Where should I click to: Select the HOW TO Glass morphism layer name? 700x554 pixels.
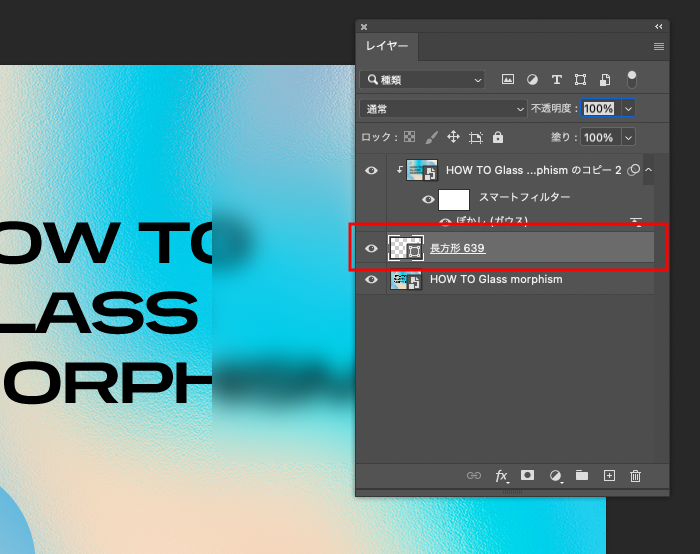click(x=496, y=279)
